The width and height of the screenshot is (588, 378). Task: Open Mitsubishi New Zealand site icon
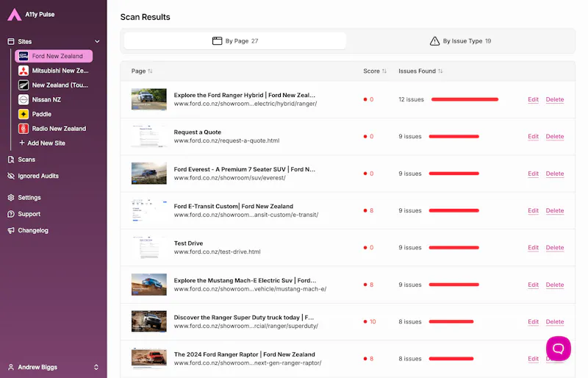[x=24, y=71]
